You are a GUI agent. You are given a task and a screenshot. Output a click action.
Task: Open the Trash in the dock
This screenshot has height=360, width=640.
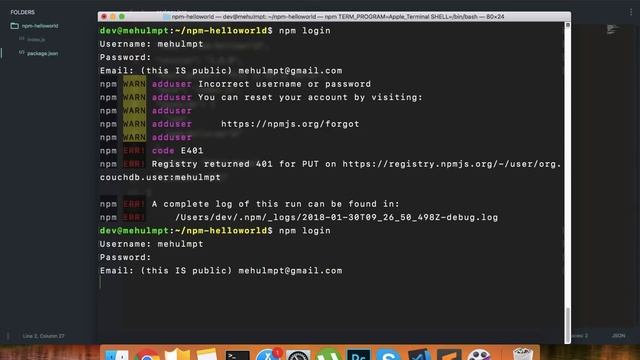click(x=523, y=354)
